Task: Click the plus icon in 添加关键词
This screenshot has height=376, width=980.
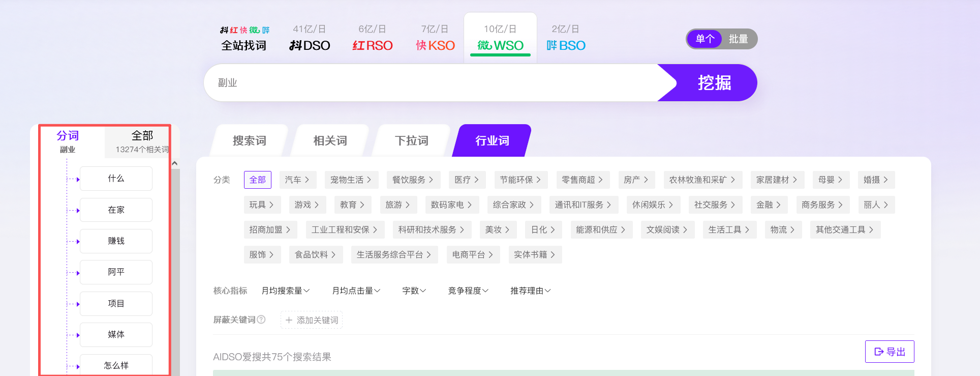Action: [289, 320]
